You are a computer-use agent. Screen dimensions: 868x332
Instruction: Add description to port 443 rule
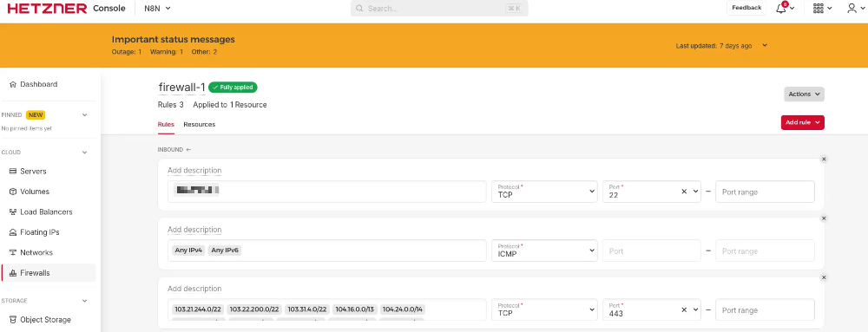tap(194, 289)
